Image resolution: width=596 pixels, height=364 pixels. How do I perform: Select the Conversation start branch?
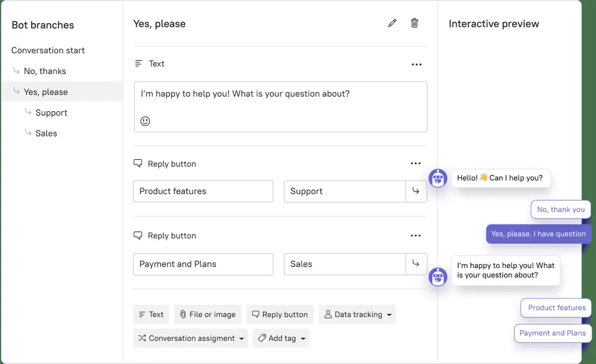[x=48, y=50]
